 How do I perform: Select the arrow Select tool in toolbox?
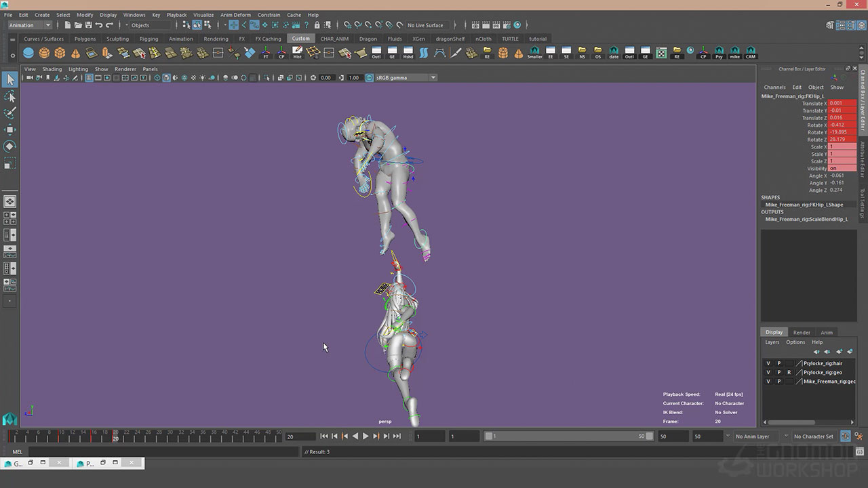pos(10,80)
